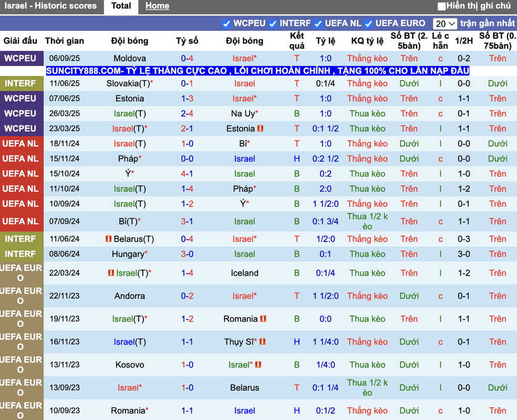Open the 2-4 score of Israel vs Na Uy
The image size is (517, 420).
tap(187, 113)
